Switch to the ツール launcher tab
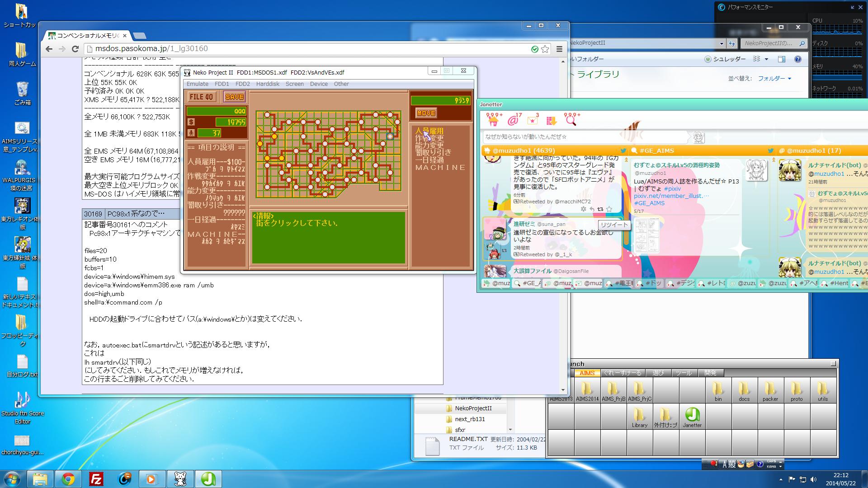The width and height of the screenshot is (868, 488). tap(684, 373)
